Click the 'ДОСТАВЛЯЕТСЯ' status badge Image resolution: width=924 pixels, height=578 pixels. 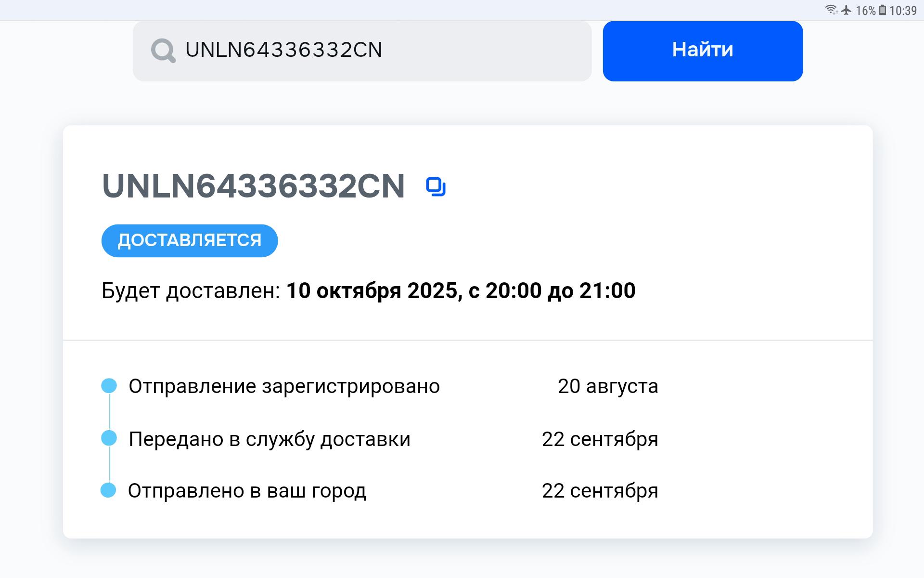click(190, 240)
